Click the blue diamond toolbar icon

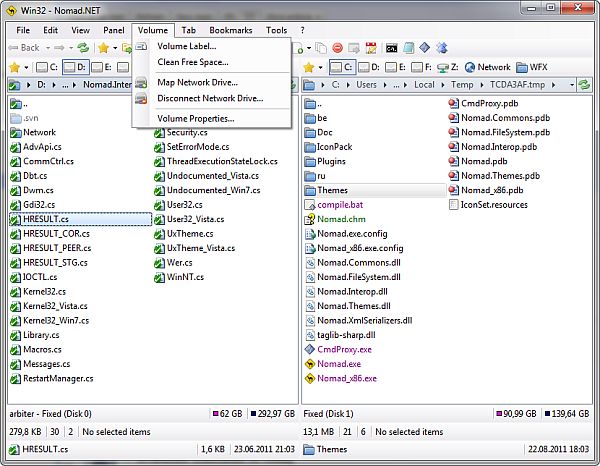[424, 48]
